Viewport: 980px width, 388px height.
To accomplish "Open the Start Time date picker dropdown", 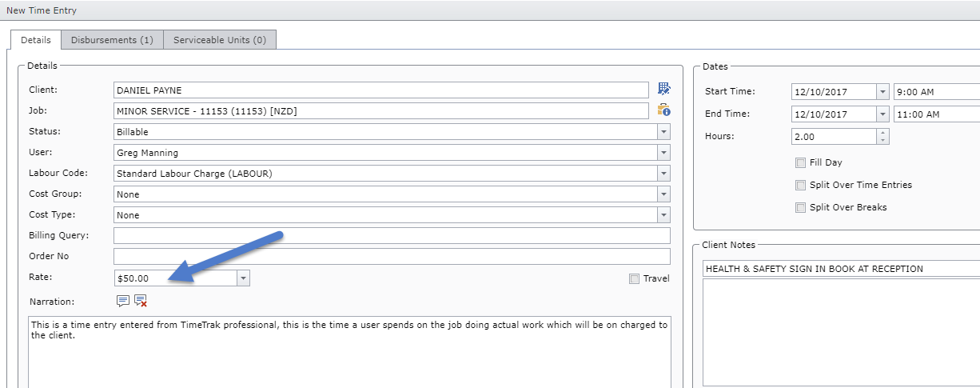I will coord(882,91).
